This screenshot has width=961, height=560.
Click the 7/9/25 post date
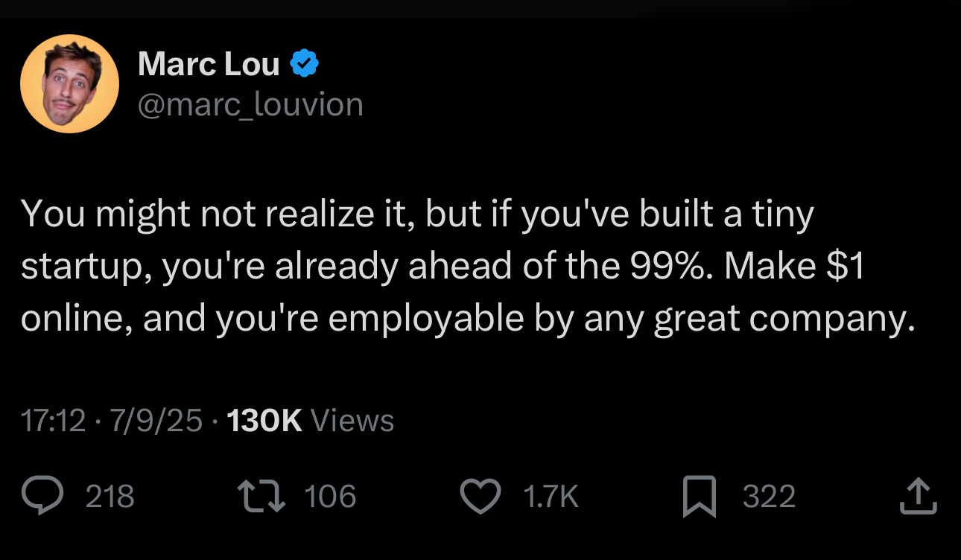156,421
